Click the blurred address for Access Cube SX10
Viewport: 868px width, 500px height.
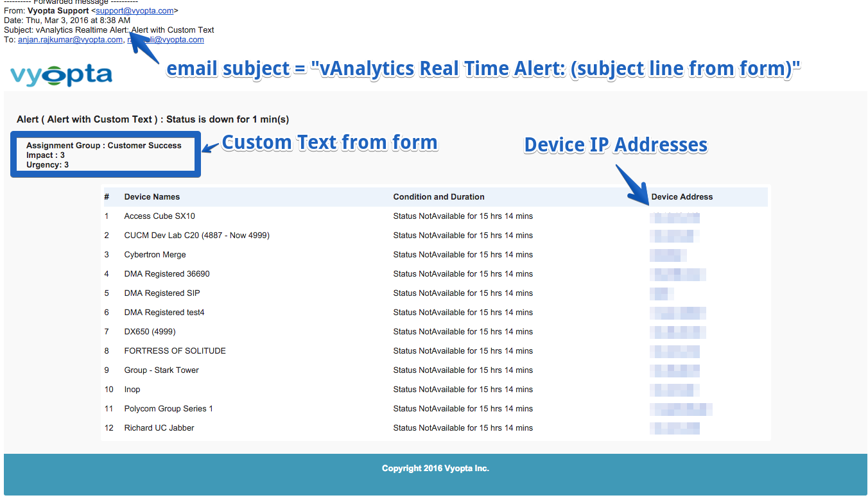click(675, 217)
